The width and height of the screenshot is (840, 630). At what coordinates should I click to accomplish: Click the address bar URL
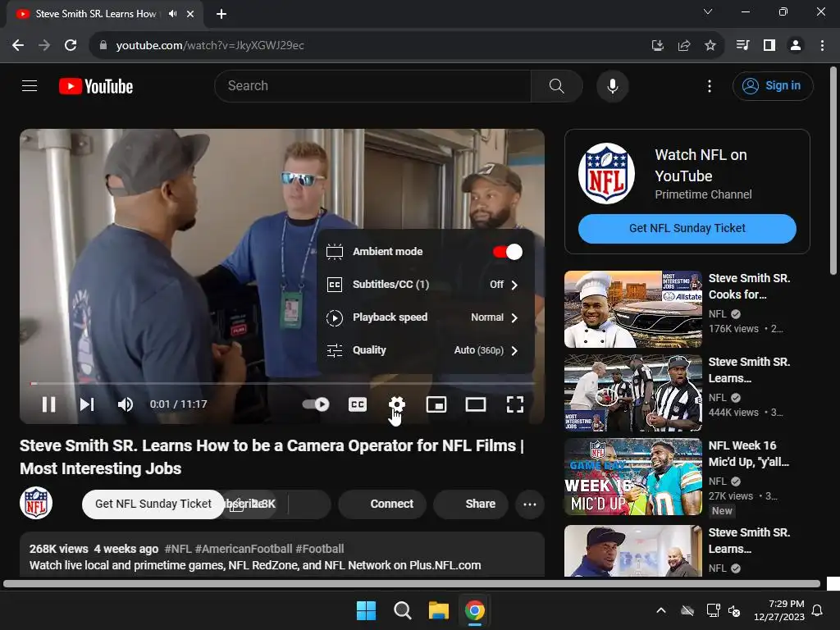210,46
